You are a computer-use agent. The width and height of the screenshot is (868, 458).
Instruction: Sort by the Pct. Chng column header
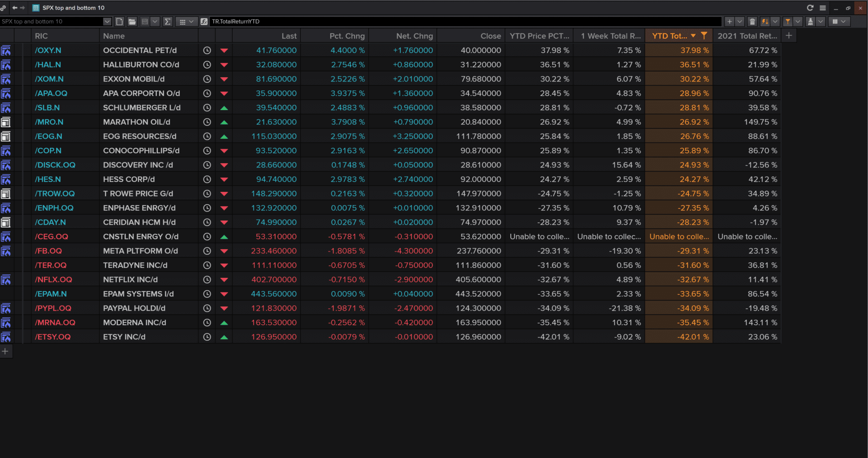(334, 36)
